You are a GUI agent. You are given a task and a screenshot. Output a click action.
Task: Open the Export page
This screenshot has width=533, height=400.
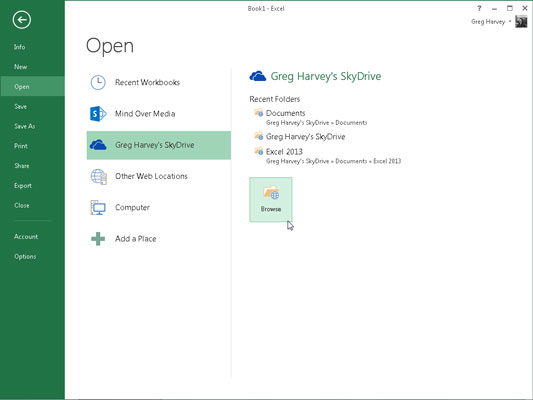23,186
